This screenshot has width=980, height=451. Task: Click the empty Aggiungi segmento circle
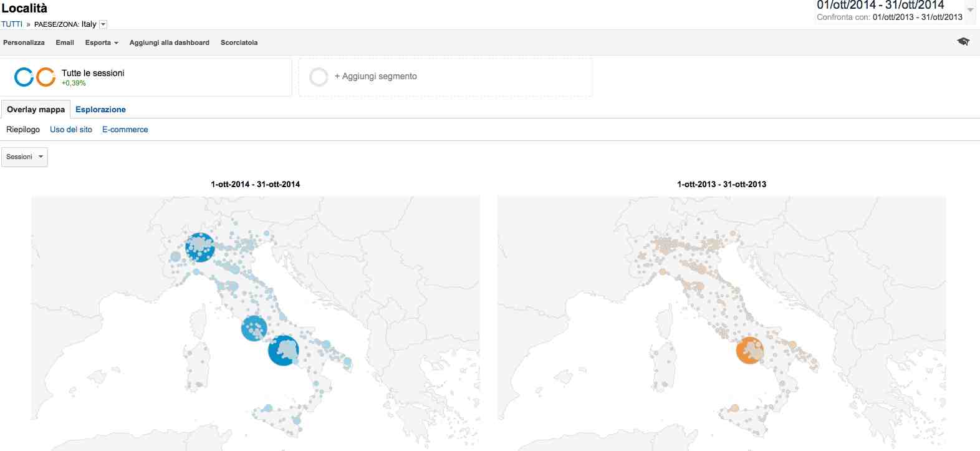319,77
